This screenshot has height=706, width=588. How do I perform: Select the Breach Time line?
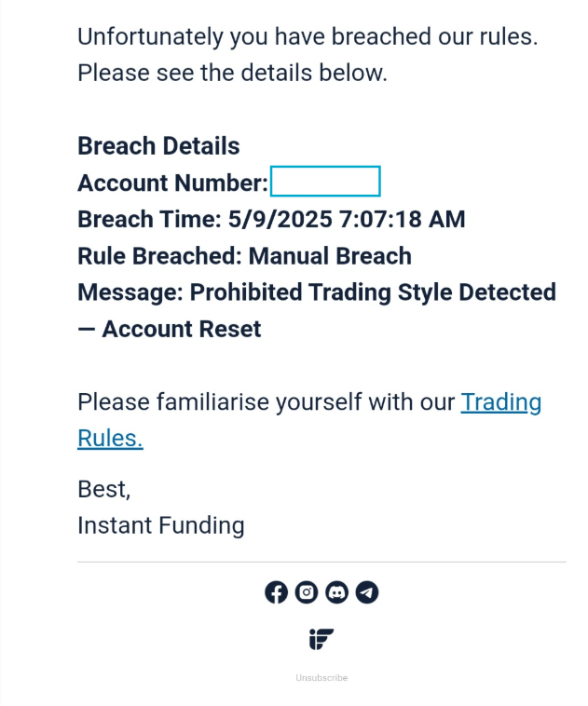(x=270, y=220)
